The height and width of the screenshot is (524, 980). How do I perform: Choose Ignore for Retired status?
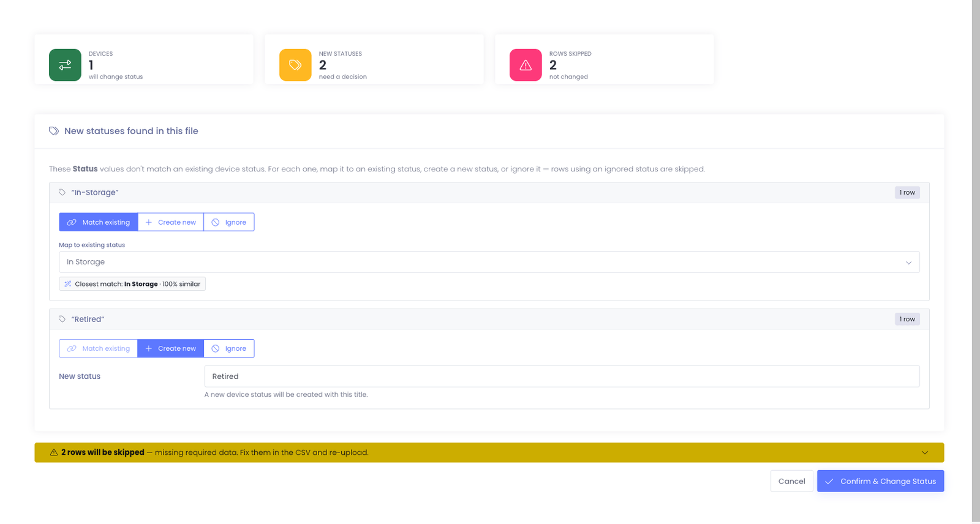click(x=229, y=348)
